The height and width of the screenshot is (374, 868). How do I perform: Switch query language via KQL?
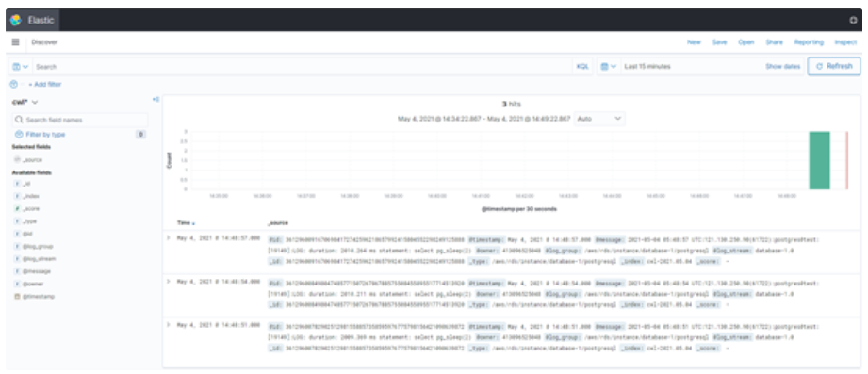pos(582,66)
